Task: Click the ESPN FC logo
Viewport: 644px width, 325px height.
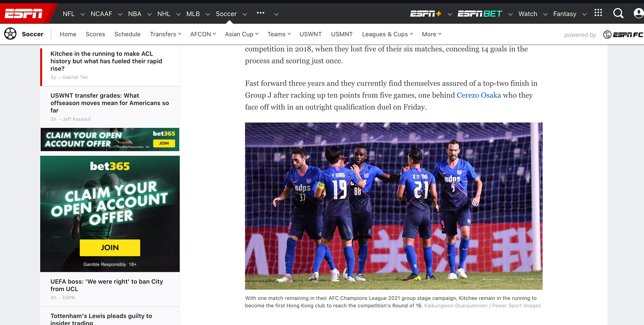Action: (623, 35)
